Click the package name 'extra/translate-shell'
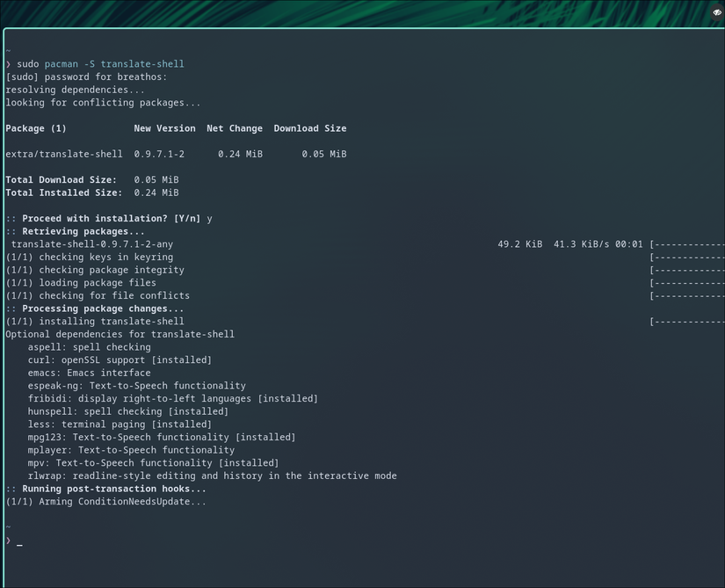Viewport: 725px width, 588px height. coord(62,154)
